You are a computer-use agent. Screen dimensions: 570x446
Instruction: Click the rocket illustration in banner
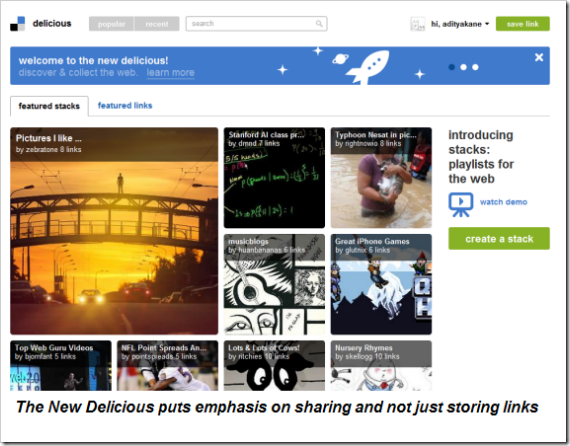pos(368,67)
